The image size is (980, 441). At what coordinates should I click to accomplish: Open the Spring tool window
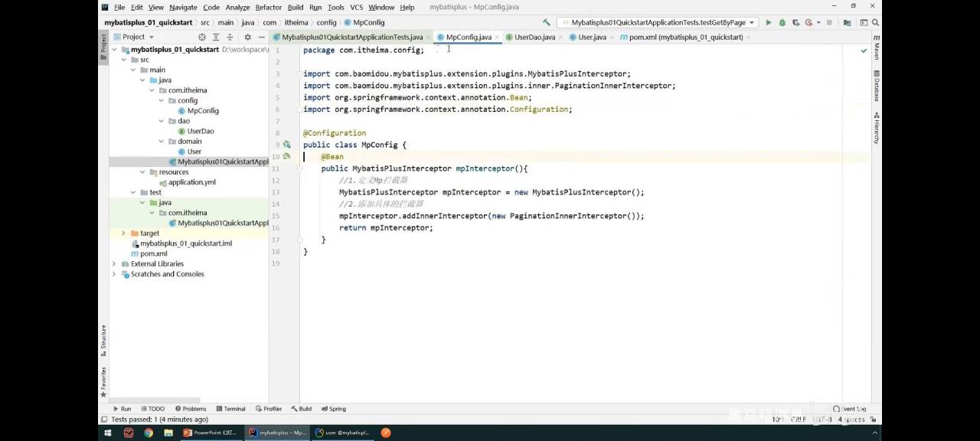coord(334,409)
